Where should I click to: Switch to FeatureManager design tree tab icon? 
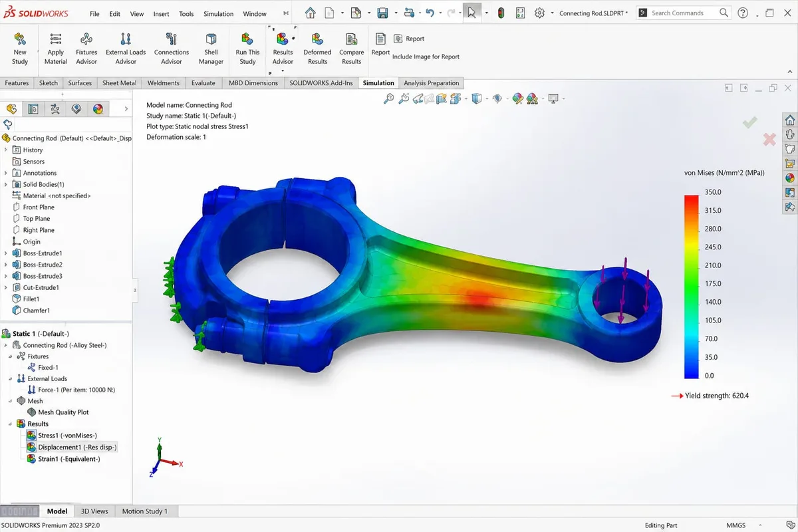coord(11,109)
